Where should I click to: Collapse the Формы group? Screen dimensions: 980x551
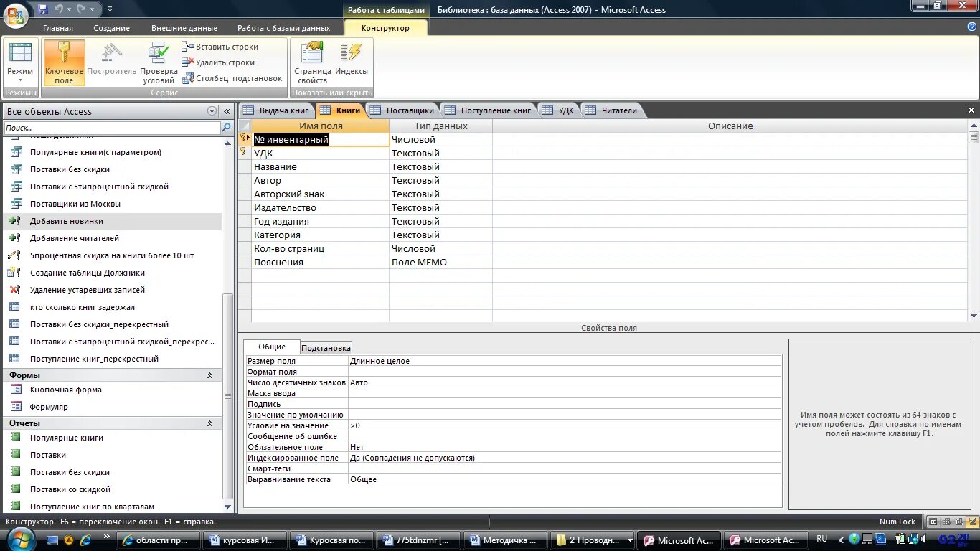click(210, 375)
